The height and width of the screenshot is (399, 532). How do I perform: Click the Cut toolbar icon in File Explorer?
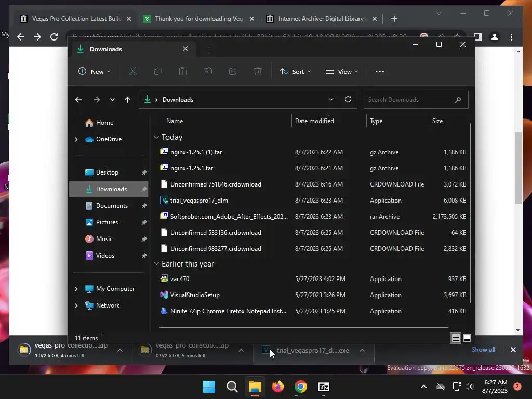[x=132, y=71]
